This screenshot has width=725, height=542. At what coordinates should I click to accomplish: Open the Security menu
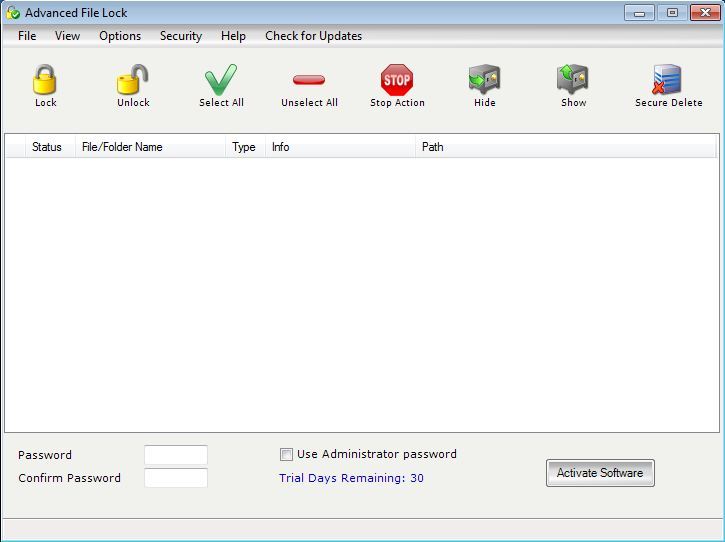(x=181, y=36)
